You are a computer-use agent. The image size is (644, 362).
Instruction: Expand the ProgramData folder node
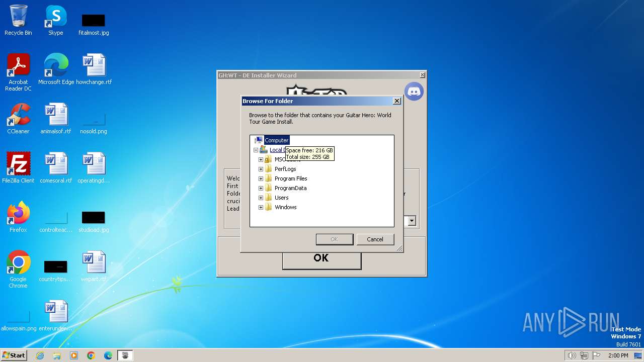(x=261, y=188)
